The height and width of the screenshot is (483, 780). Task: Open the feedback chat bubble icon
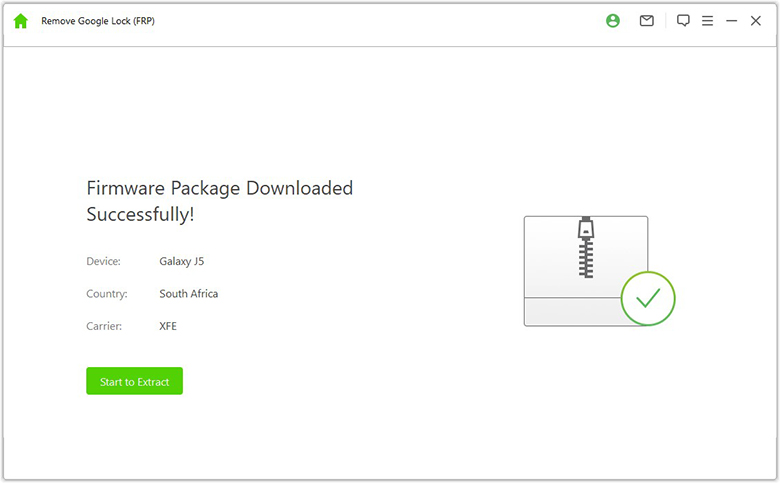click(683, 21)
